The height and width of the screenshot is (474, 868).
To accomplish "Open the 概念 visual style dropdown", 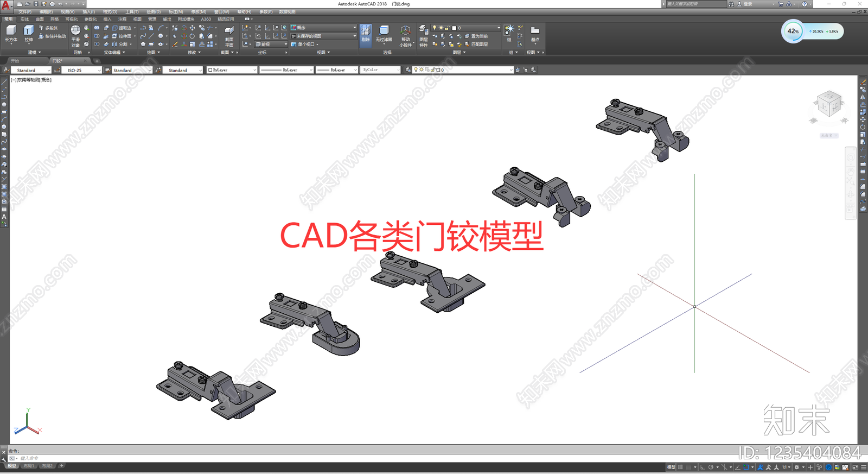I will point(324,28).
